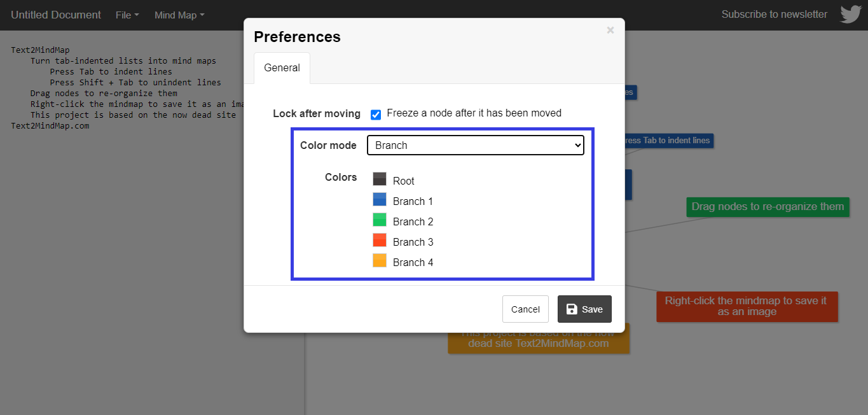The height and width of the screenshot is (415, 868).
Task: Click the red Branch 3 color swatch
Action: click(x=379, y=240)
